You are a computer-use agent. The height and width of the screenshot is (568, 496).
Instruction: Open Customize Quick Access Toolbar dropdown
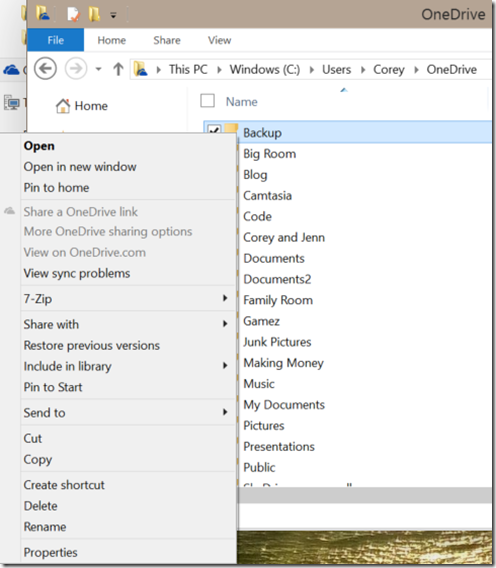coord(113,15)
